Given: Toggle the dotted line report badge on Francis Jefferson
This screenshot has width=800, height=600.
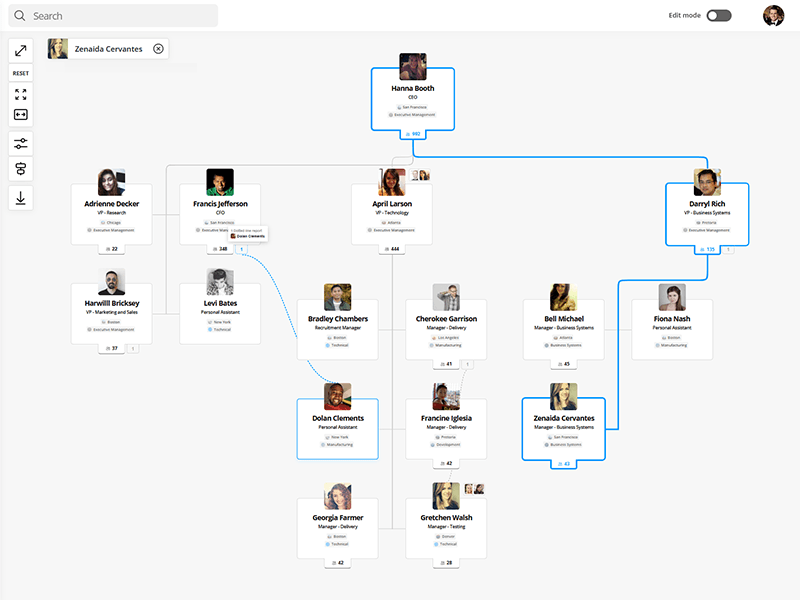Looking at the screenshot, I should pyautogui.click(x=242, y=250).
